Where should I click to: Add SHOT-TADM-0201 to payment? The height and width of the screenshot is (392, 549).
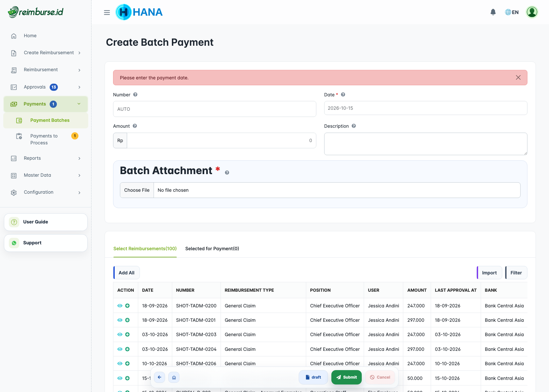point(127,320)
